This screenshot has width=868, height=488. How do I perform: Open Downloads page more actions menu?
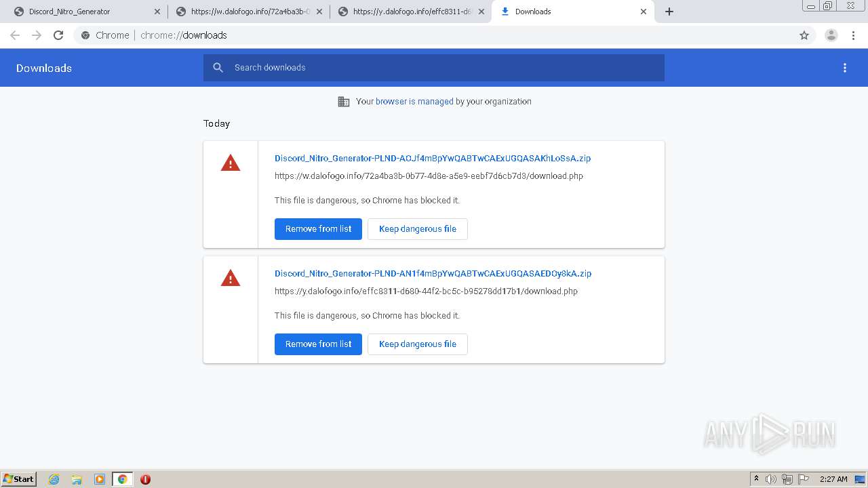pyautogui.click(x=845, y=68)
